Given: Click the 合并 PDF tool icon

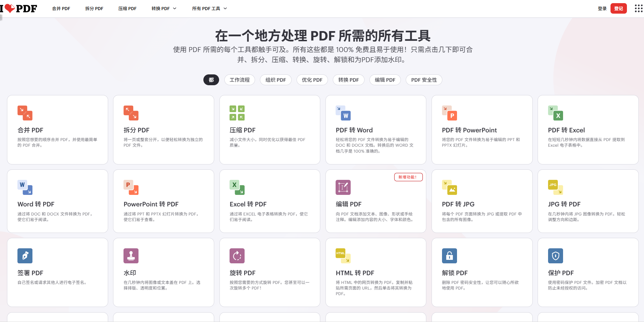Looking at the screenshot, I should click(x=25, y=113).
